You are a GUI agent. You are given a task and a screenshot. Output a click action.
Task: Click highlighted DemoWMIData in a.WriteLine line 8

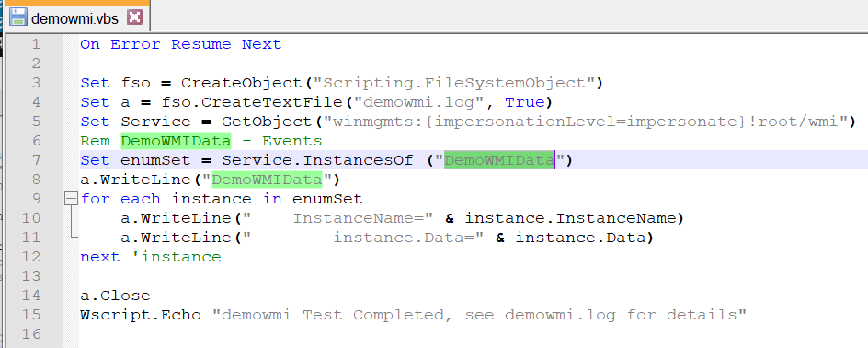point(268,180)
